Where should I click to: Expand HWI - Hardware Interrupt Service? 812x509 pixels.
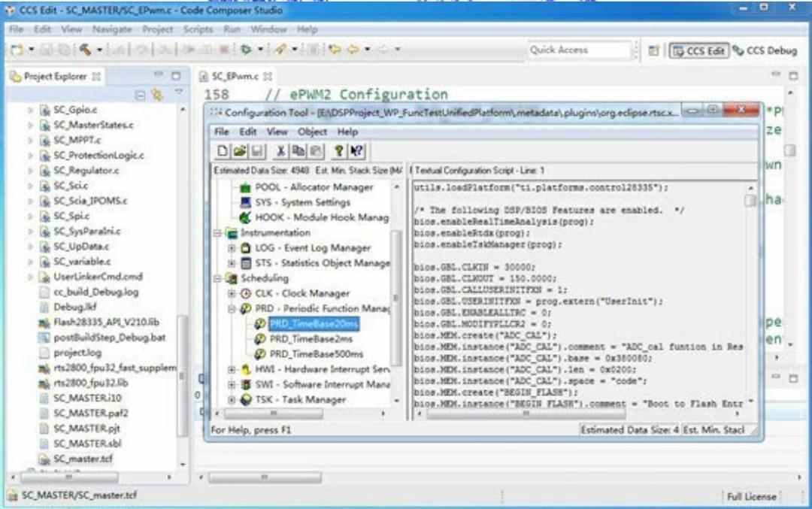click(x=232, y=370)
